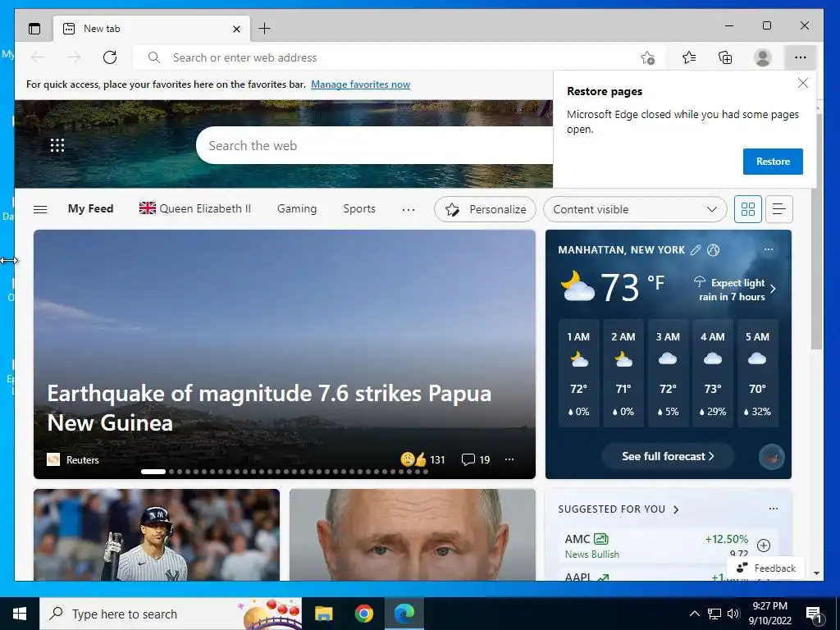Open the 19 comments icon
This screenshot has height=630, width=840.
pyautogui.click(x=476, y=459)
